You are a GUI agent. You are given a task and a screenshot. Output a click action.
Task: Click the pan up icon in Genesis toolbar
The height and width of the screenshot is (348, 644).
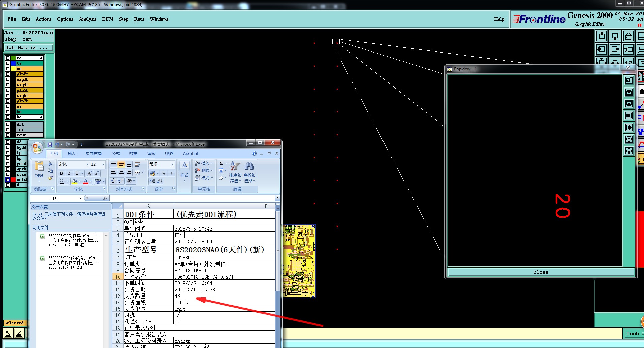pyautogui.click(x=602, y=36)
